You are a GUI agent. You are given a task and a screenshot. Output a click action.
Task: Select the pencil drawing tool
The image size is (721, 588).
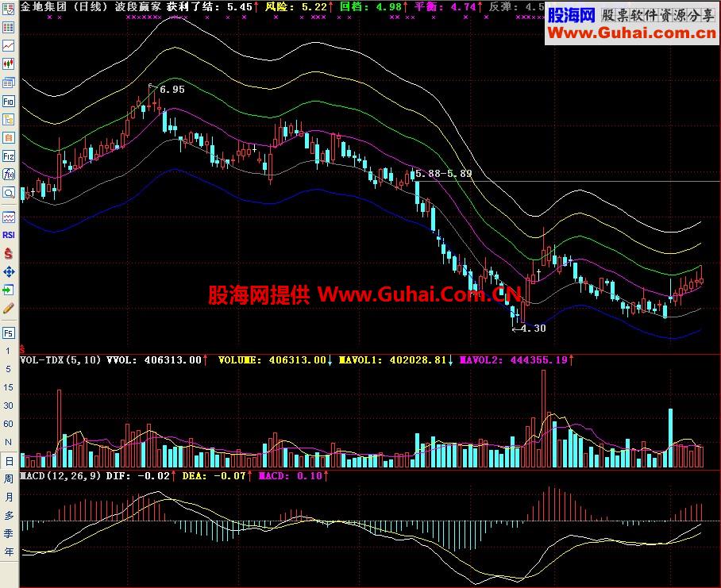coord(8,308)
